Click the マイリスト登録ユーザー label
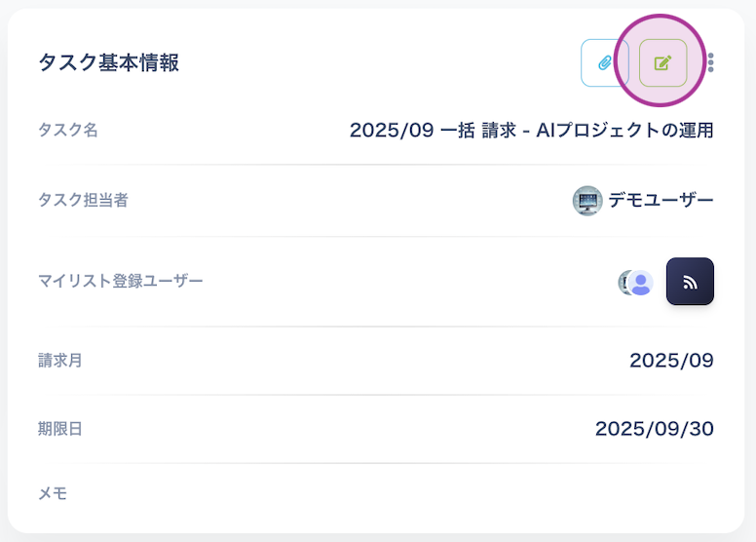This screenshot has height=542, width=756. pos(121,282)
